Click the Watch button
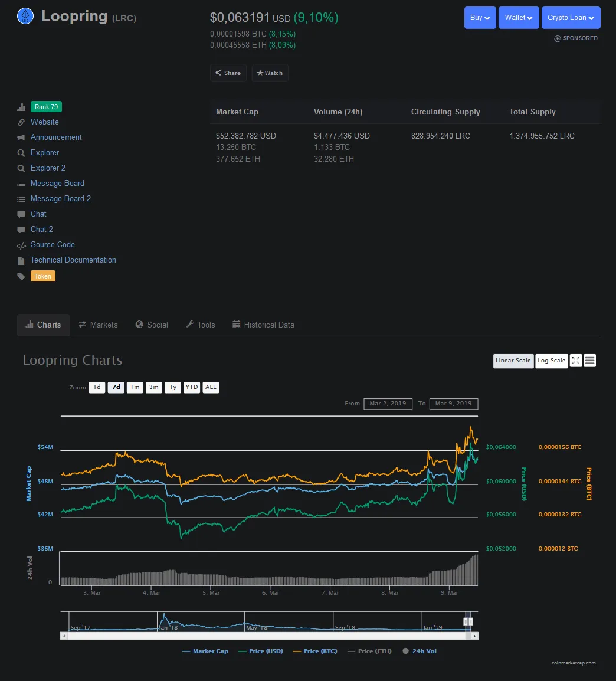 point(270,73)
